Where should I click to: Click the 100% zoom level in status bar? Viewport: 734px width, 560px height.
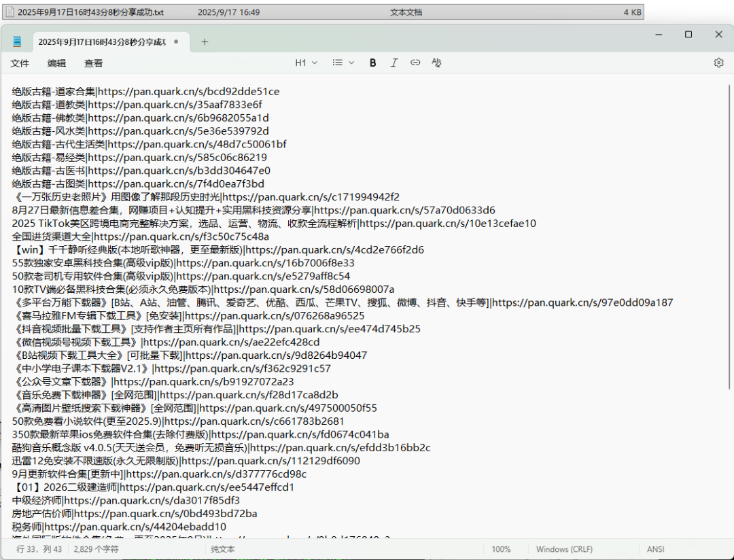pos(501,549)
